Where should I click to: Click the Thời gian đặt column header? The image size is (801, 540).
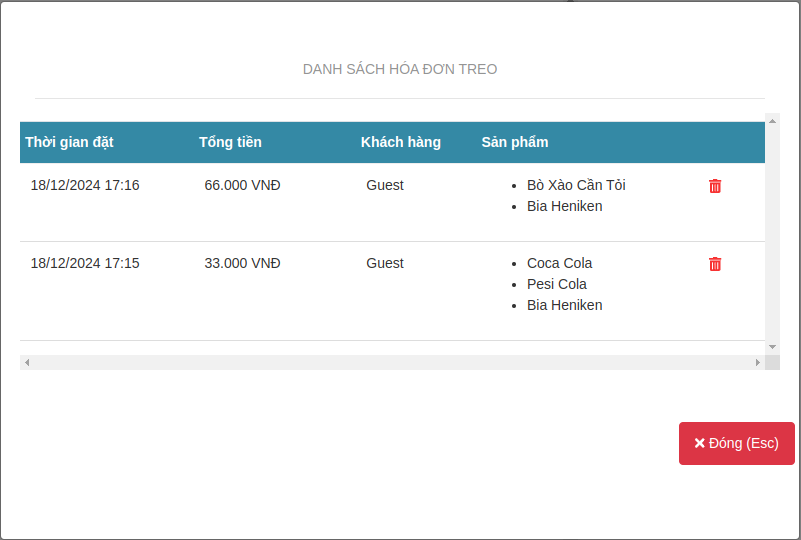(x=70, y=142)
